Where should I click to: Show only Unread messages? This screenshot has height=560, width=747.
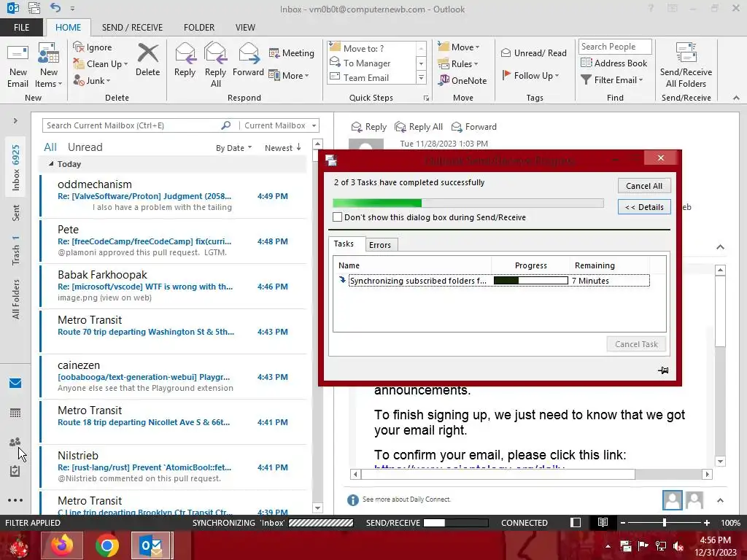[85, 147]
